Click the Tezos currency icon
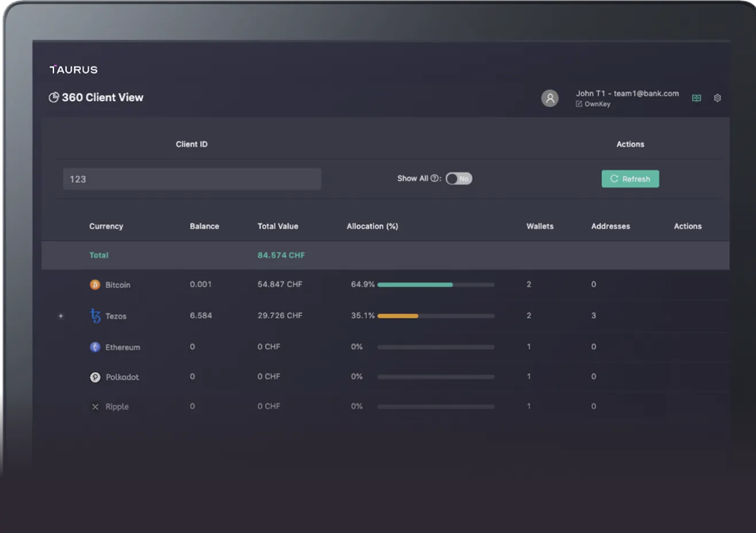Viewport: 756px width, 533px height. pyautogui.click(x=95, y=316)
